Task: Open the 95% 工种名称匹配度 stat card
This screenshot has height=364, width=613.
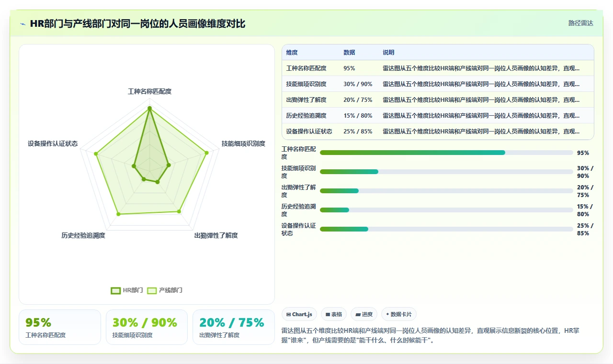Action: tap(60, 327)
